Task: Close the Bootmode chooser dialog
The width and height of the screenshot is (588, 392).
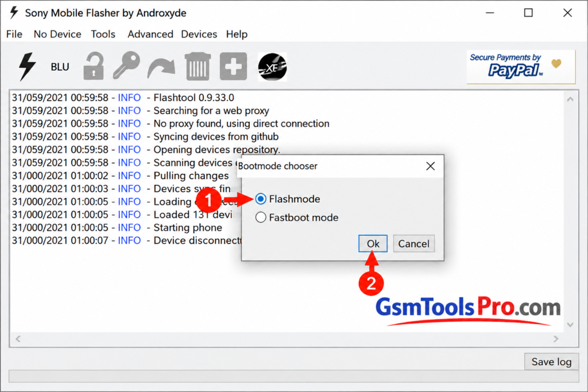Action: [431, 166]
